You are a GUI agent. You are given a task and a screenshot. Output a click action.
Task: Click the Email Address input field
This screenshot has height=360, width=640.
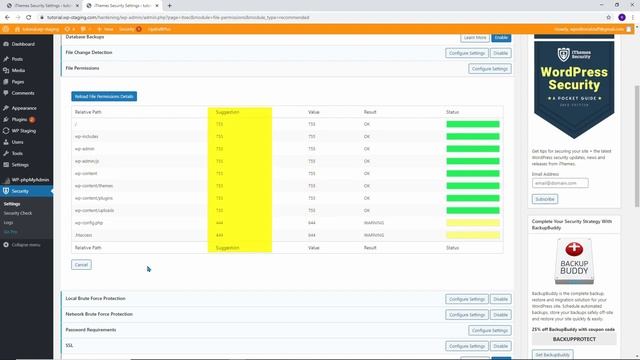click(x=560, y=183)
